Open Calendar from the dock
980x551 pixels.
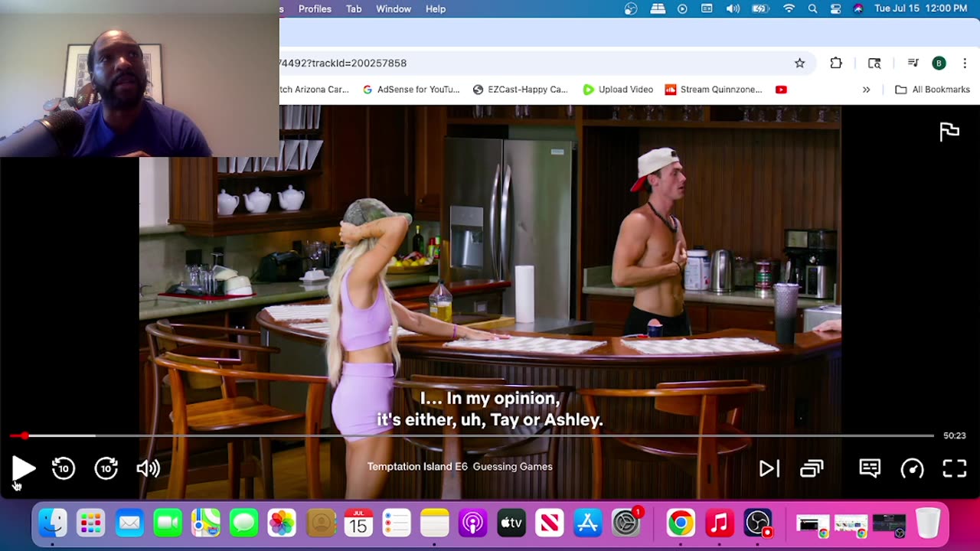coord(358,523)
